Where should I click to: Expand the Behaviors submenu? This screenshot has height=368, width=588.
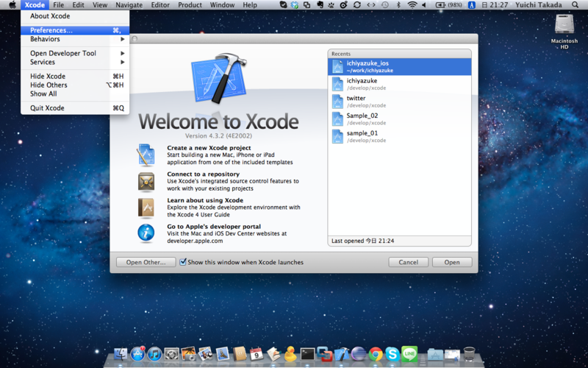75,39
